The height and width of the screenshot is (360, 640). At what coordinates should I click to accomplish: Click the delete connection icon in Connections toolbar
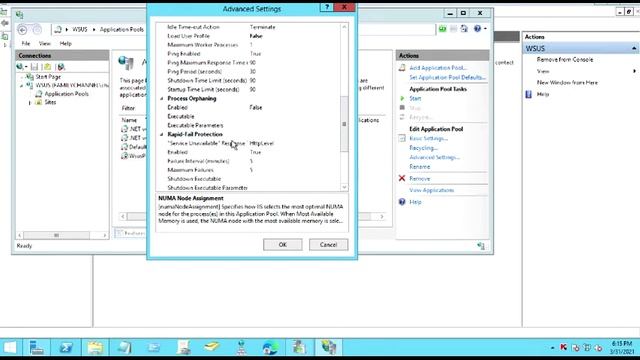pyautogui.click(x=61, y=67)
